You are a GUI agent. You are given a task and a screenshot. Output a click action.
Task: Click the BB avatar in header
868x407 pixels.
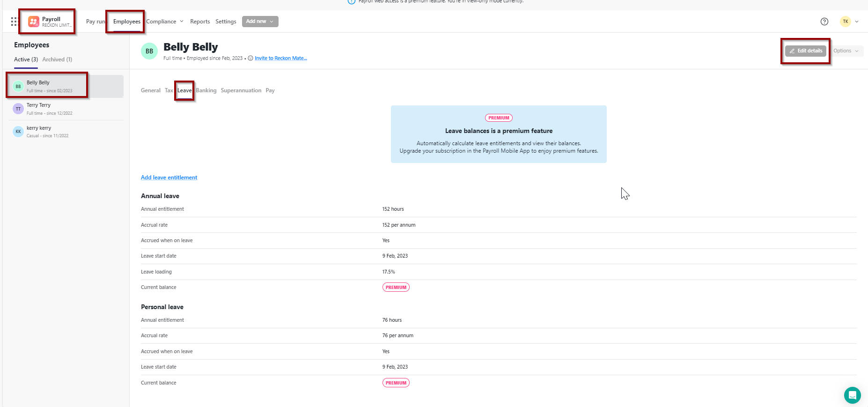pyautogui.click(x=149, y=51)
